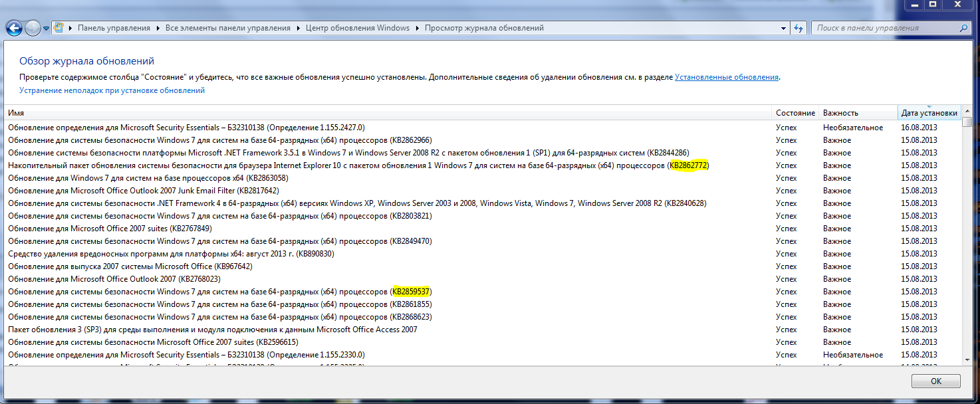Select update row KB2862966
The height and width of the screenshot is (404, 980).
(x=483, y=140)
